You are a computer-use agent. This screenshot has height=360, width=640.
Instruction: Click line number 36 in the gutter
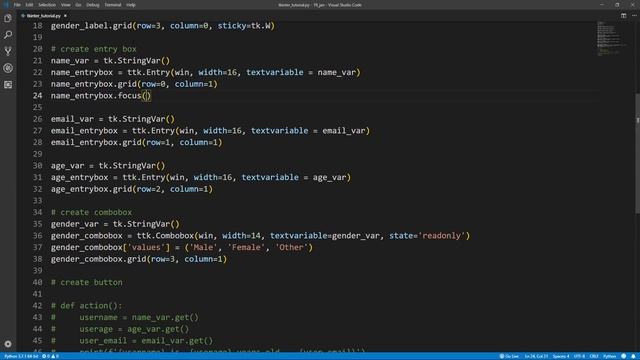coord(38,236)
